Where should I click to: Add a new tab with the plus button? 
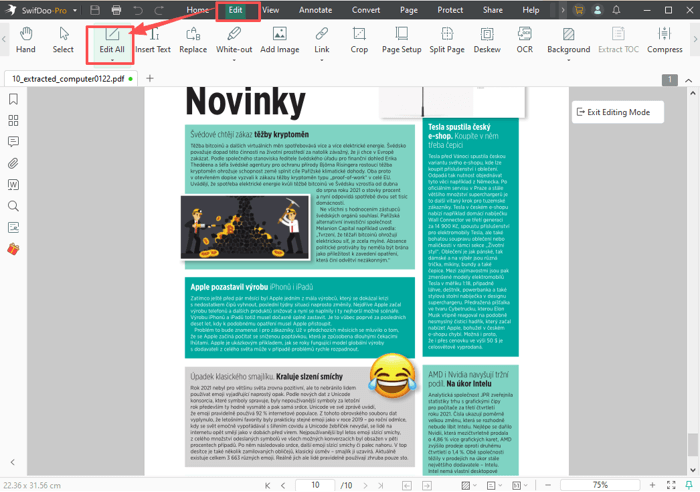[150, 79]
